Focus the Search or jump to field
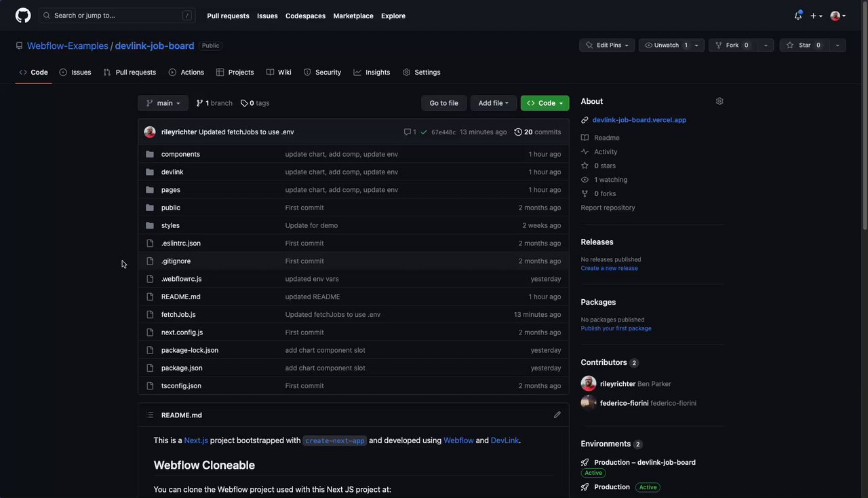The width and height of the screenshot is (868, 498). pos(117,16)
